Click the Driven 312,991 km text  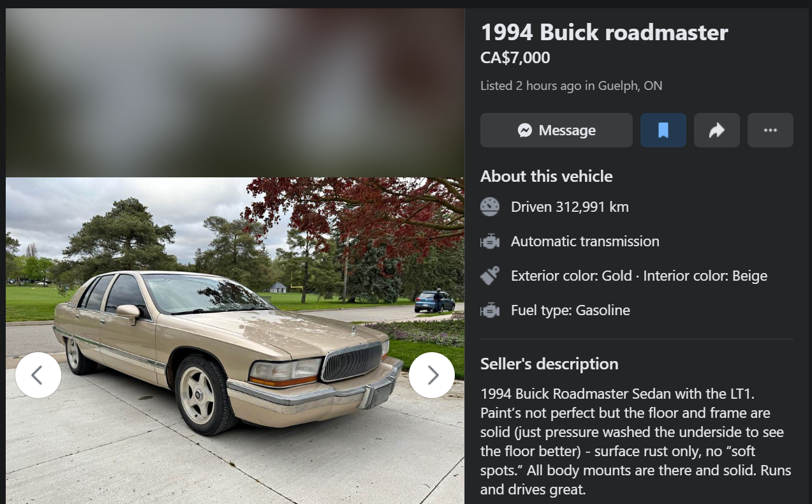pyautogui.click(x=570, y=207)
